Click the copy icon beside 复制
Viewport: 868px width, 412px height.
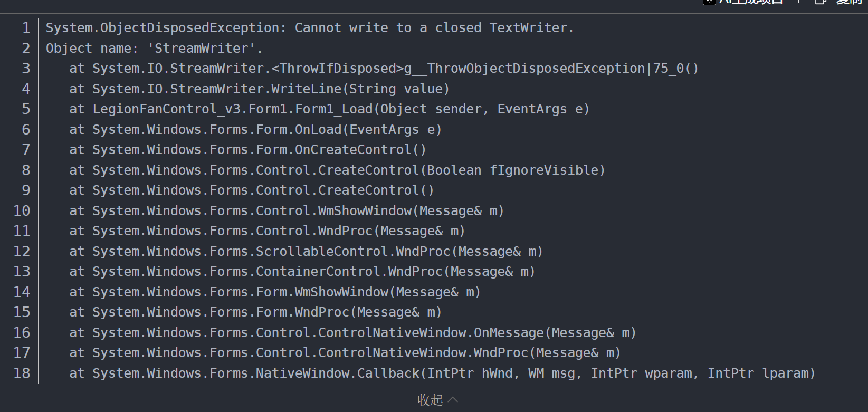[x=819, y=3]
